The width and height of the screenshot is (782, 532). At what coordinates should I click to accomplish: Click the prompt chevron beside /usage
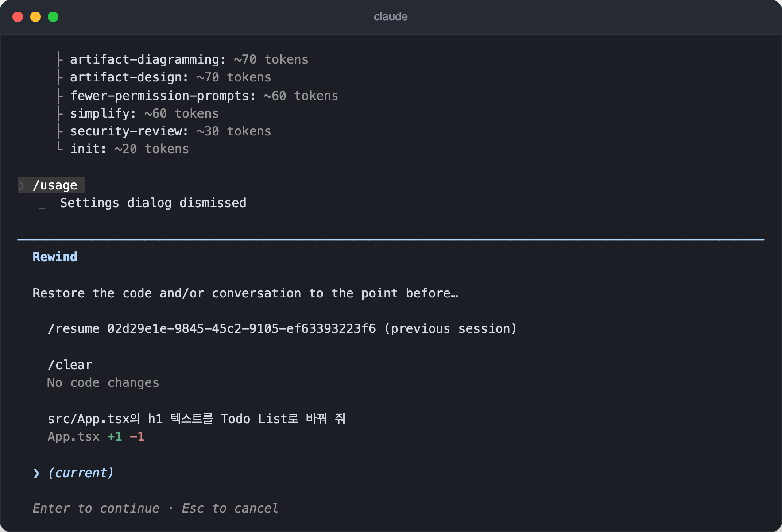click(21, 185)
